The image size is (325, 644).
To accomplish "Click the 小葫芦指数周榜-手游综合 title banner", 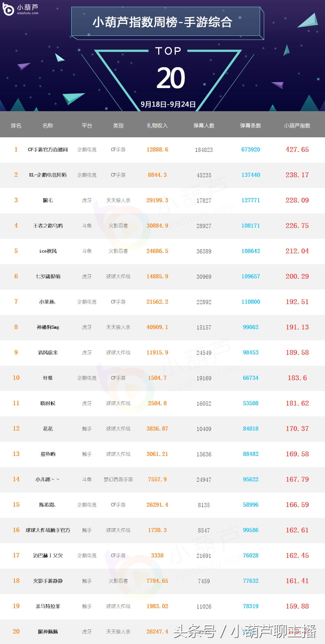I will [168, 22].
